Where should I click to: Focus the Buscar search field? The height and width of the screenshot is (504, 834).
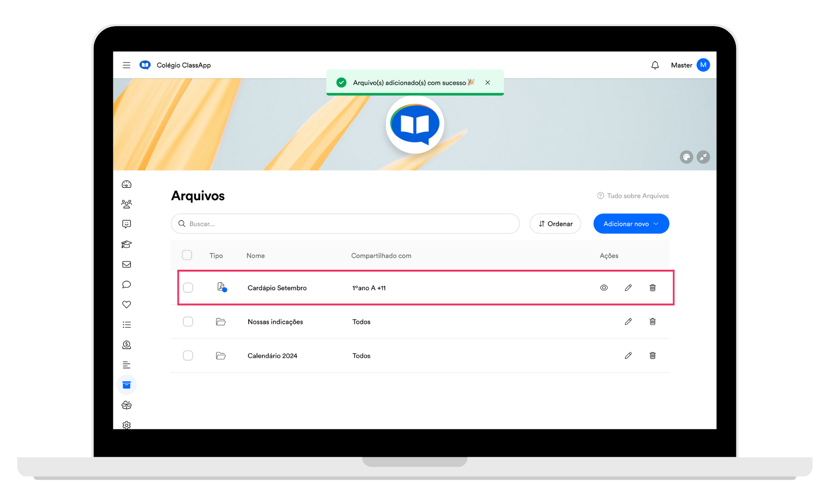pyautogui.click(x=345, y=224)
